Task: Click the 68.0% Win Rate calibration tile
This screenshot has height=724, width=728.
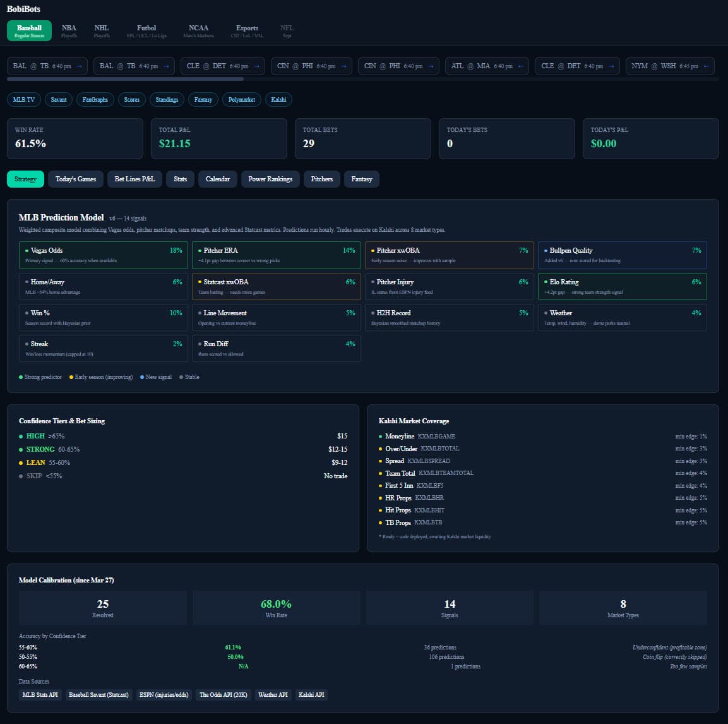Action: pyautogui.click(x=277, y=608)
